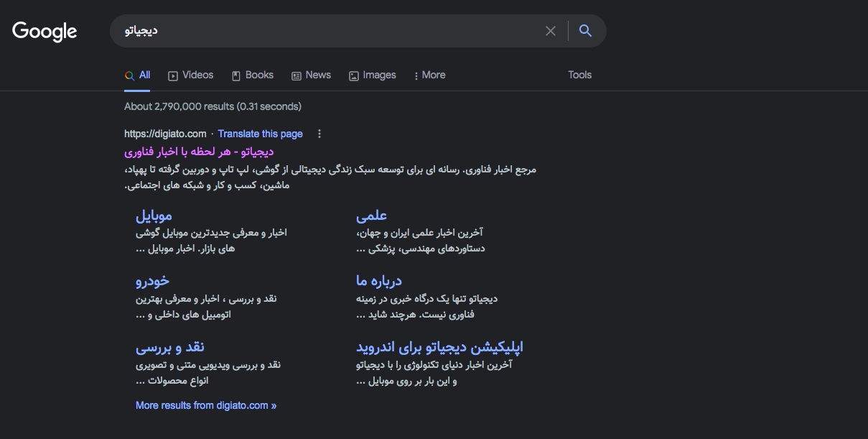Click the description آخرین اخبار دنیای تکنولوژی را با دیجیاتو
This screenshot has height=439, width=868.
point(434,372)
